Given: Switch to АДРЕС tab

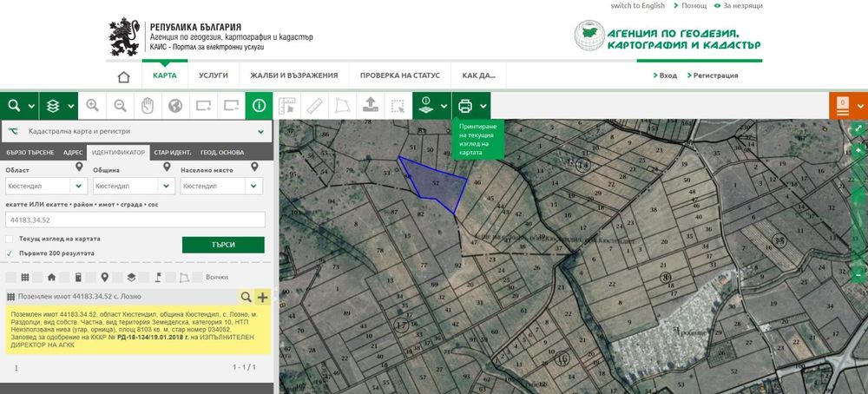Looking at the screenshot, I should [x=73, y=153].
